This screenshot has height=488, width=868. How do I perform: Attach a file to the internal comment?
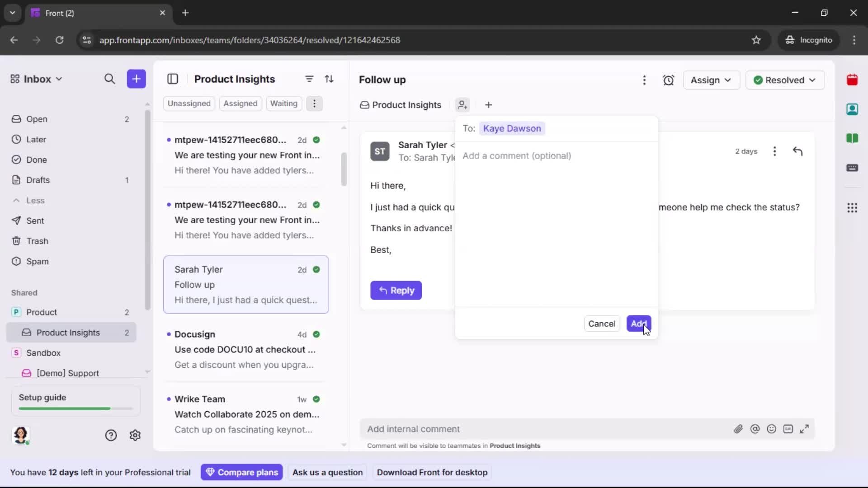(739, 429)
